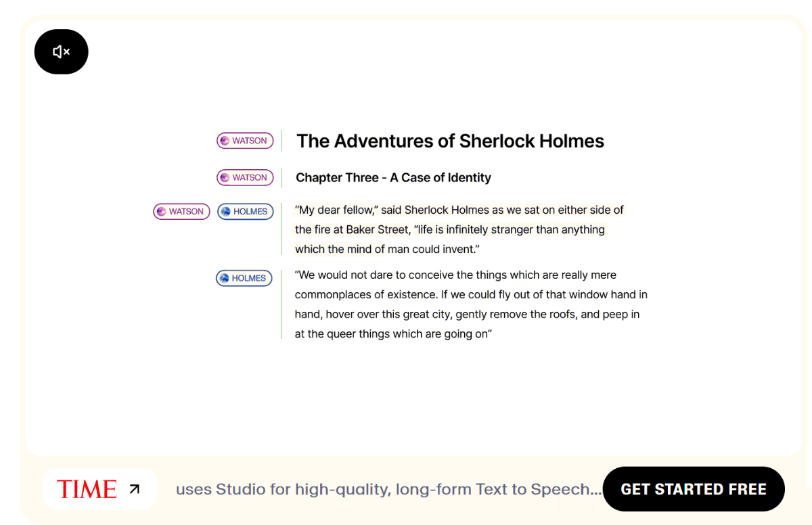Viewport: 812px width, 525px height.
Task: Switch the first quote to the Watson voice
Action: pyautogui.click(x=181, y=211)
